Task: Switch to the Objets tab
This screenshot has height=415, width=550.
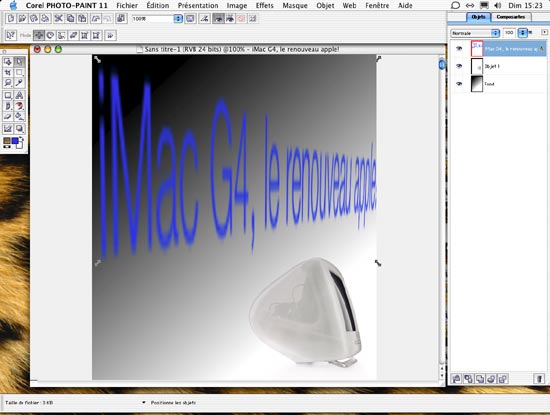Action: tap(478, 17)
